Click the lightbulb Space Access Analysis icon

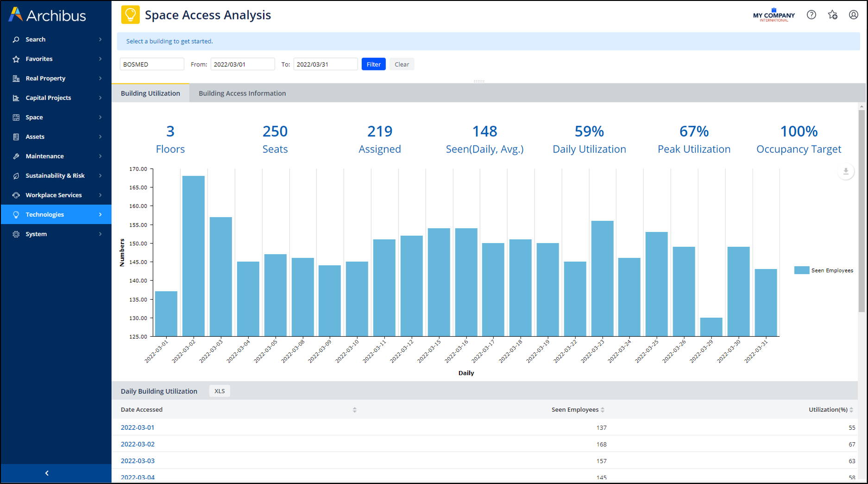[130, 15]
